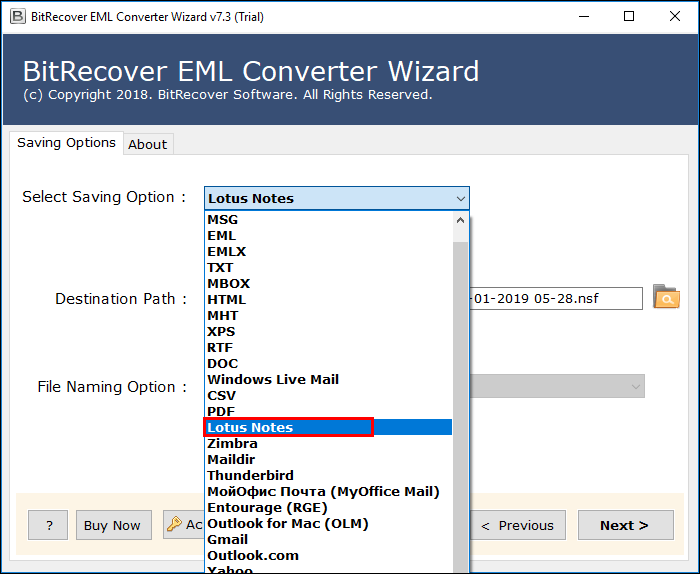This screenshot has height=574, width=700.
Task: Switch to the About tab
Action: 148,144
